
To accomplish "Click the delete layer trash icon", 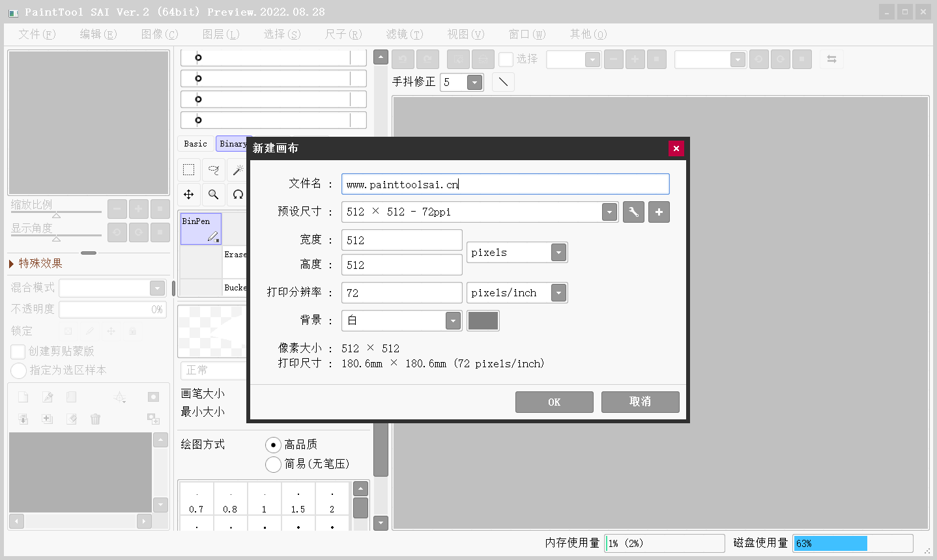I will [x=96, y=419].
